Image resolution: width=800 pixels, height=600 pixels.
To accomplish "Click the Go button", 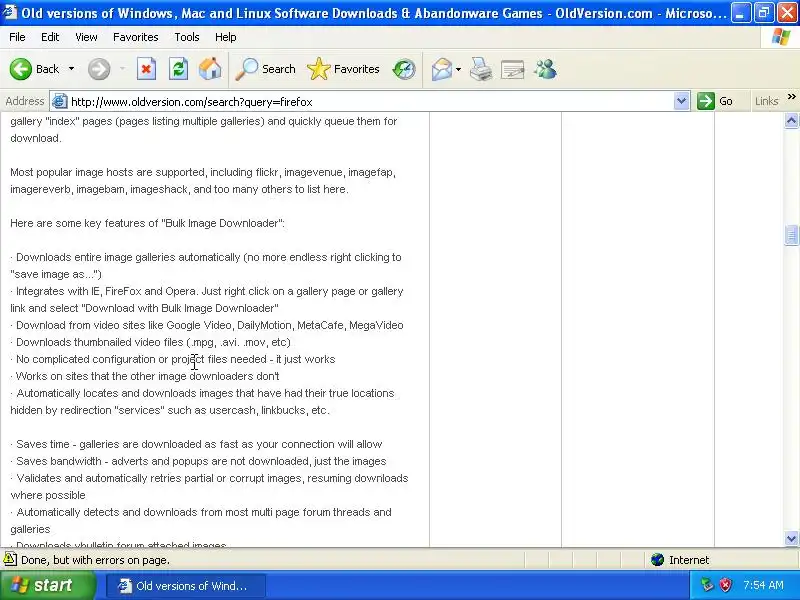I will point(715,101).
